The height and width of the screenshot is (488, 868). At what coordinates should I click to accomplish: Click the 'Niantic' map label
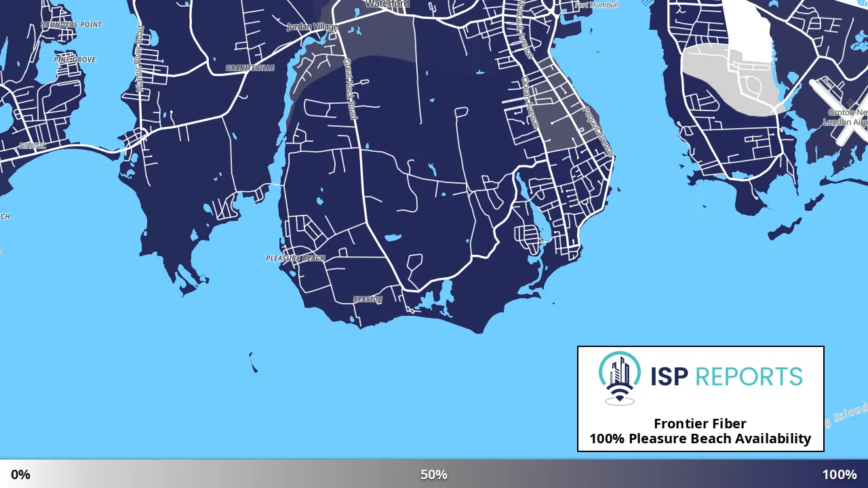point(33,146)
